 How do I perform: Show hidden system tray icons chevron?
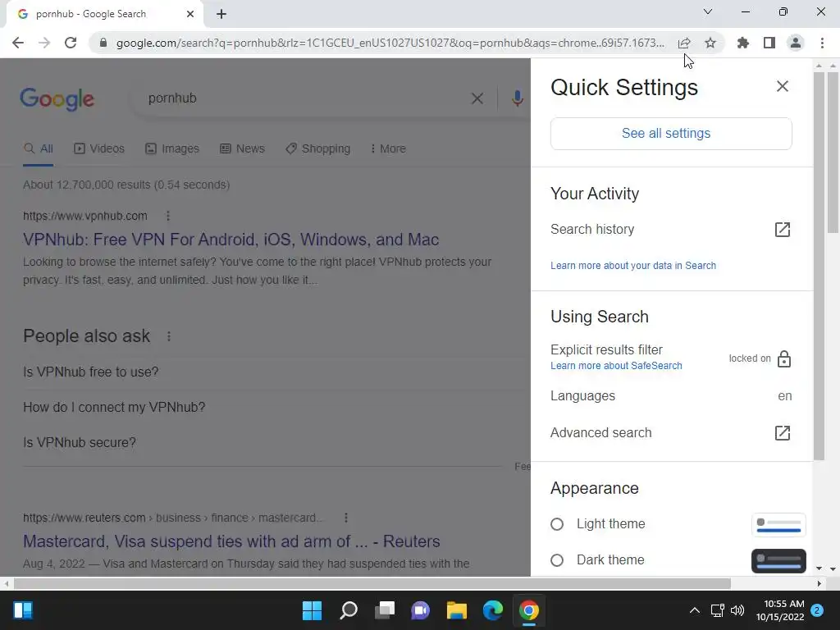click(x=694, y=610)
